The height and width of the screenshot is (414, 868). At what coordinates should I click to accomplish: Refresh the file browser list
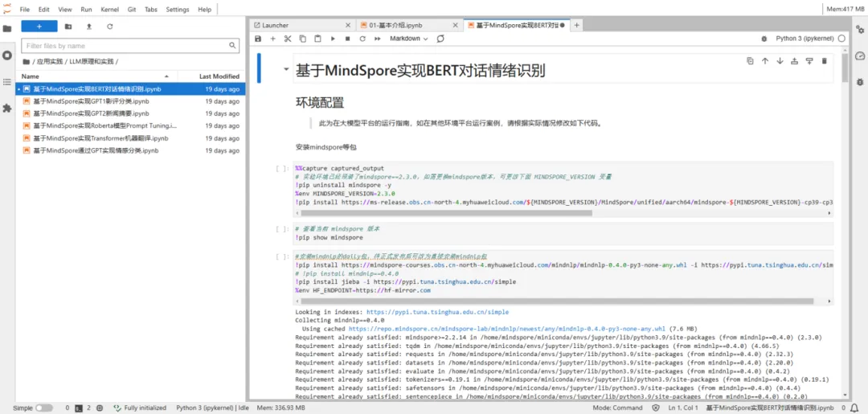click(109, 26)
